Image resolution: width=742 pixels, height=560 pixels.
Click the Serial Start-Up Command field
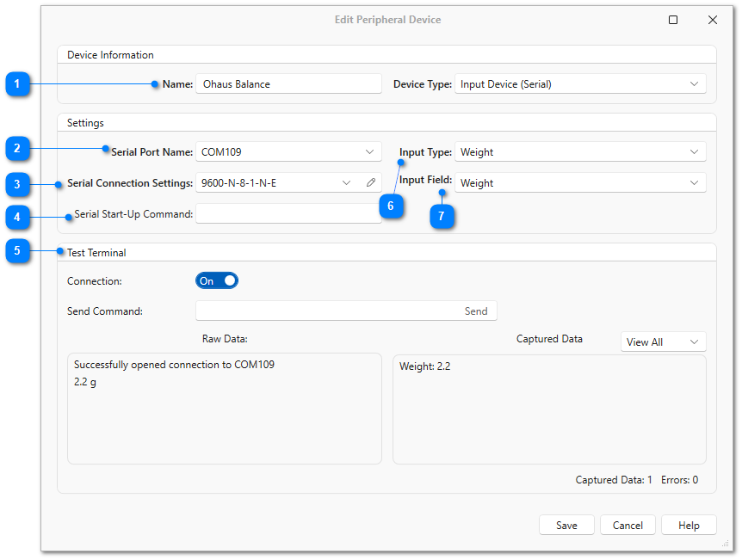288,214
